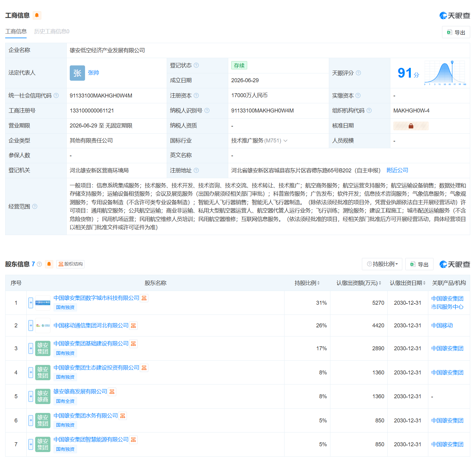Click the 存续 registration status tag
The image size is (476, 471).
pyautogui.click(x=239, y=65)
